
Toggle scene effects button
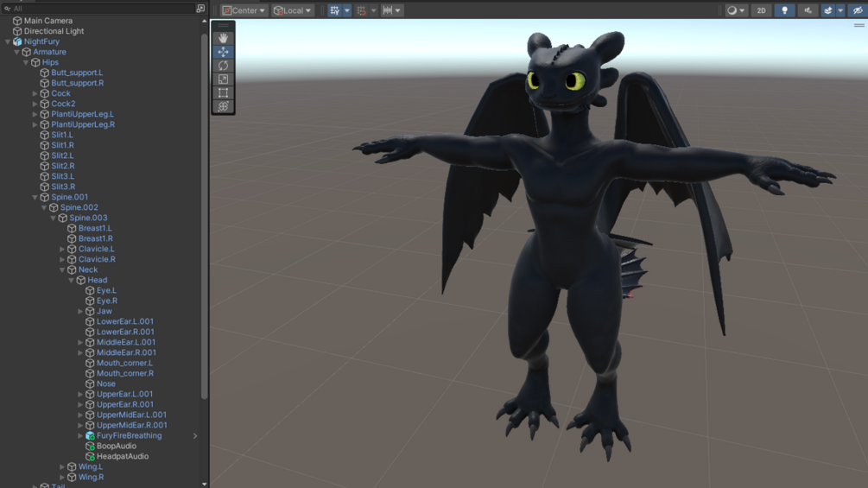[x=828, y=10]
